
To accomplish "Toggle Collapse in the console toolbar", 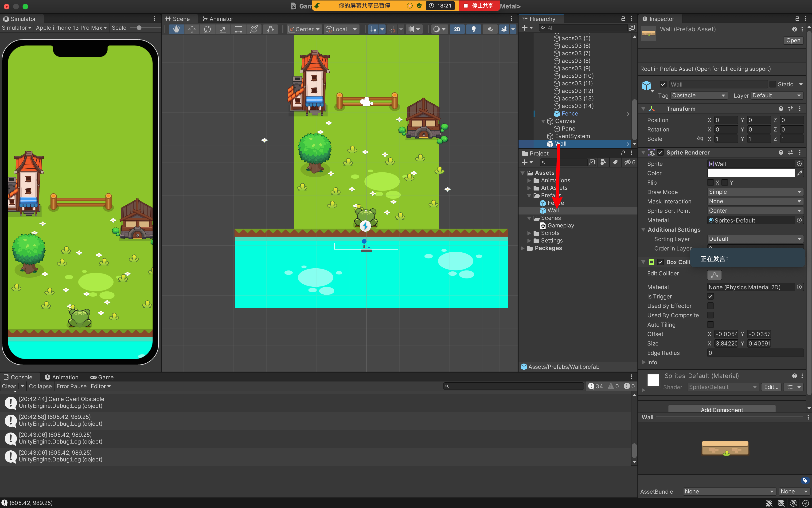I will 40,386.
